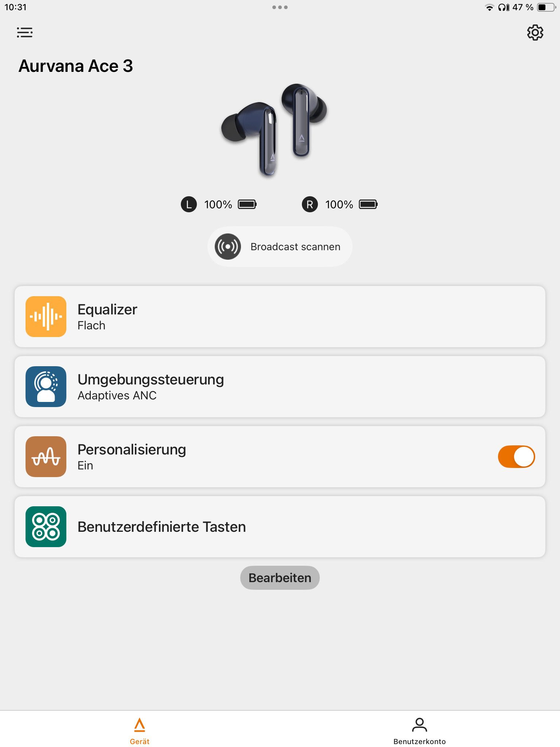560x747 pixels.
Task: Tap the brown Personalisierung wave icon
Action: (x=46, y=457)
